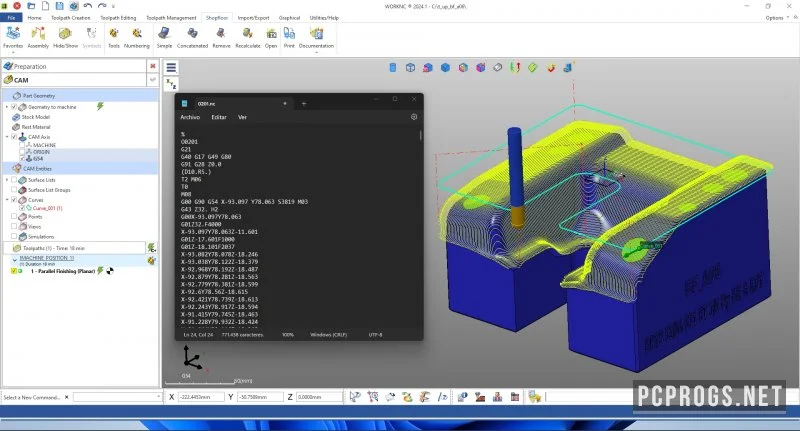
Task: Open the Favorites ribbon tool
Action: click(x=13, y=38)
